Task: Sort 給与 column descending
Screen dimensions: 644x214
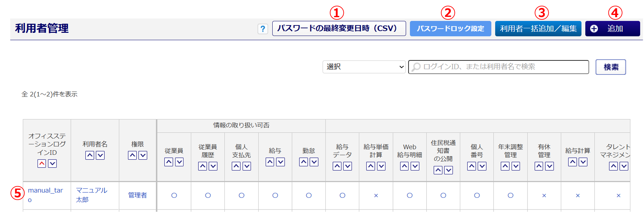Action: (x=281, y=162)
